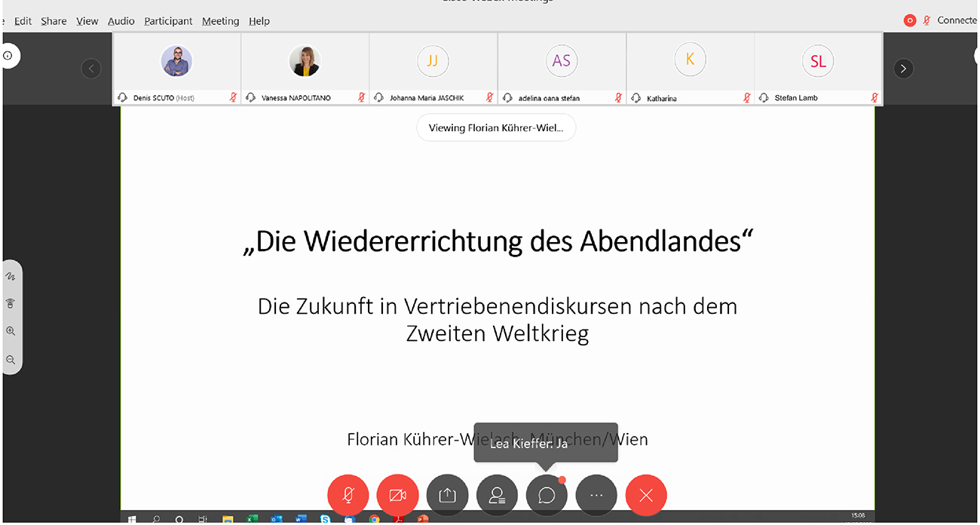The height and width of the screenshot is (525, 980).
Task: Click the share content button
Action: pos(447,495)
